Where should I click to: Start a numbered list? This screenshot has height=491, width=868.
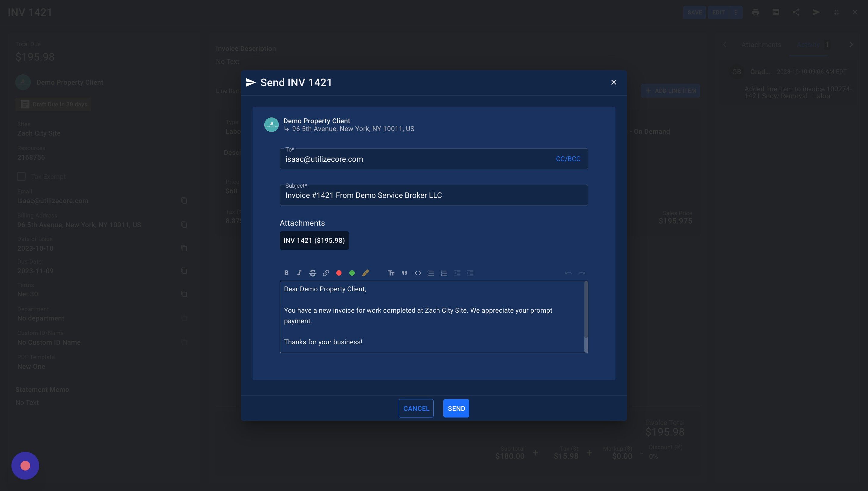(x=444, y=273)
